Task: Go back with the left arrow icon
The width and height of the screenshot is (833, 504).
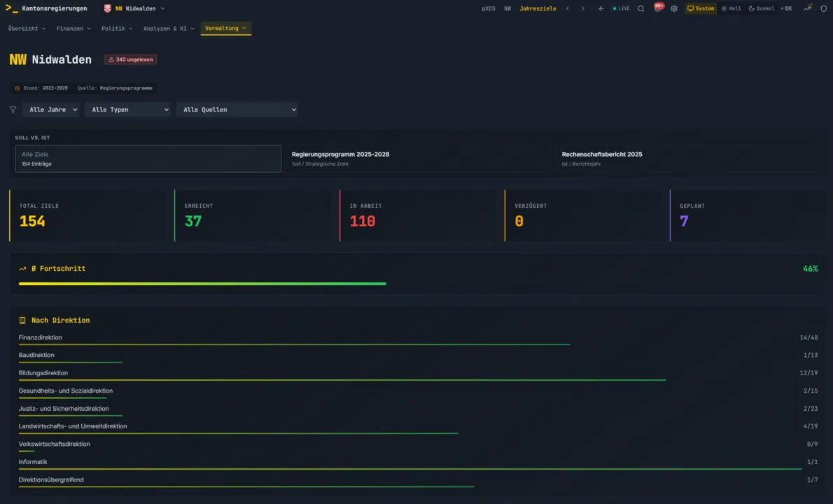Action: [x=601, y=8]
